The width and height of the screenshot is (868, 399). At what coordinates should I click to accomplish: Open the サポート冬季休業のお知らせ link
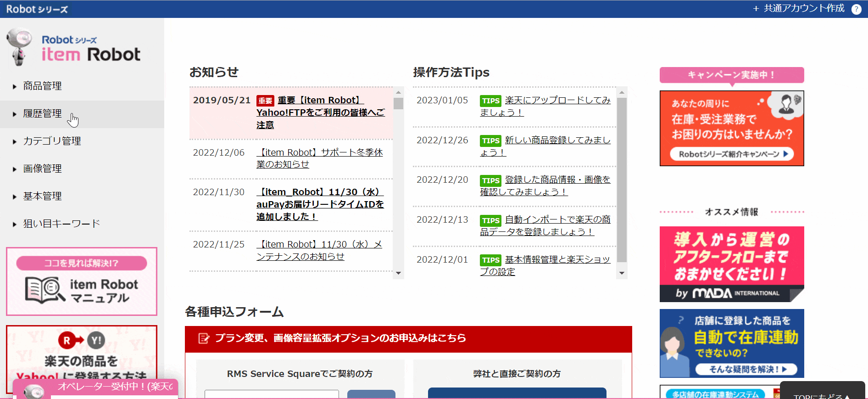pyautogui.click(x=320, y=158)
